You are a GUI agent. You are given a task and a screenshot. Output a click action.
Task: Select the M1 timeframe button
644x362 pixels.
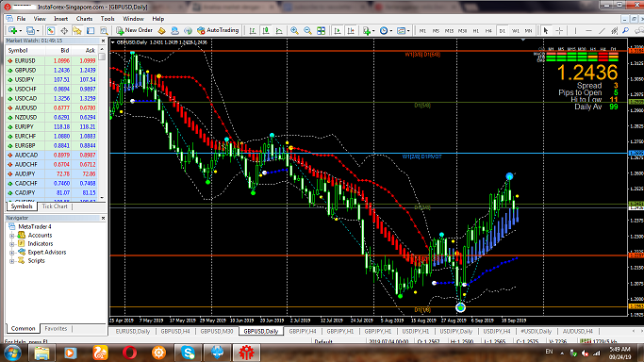422,31
